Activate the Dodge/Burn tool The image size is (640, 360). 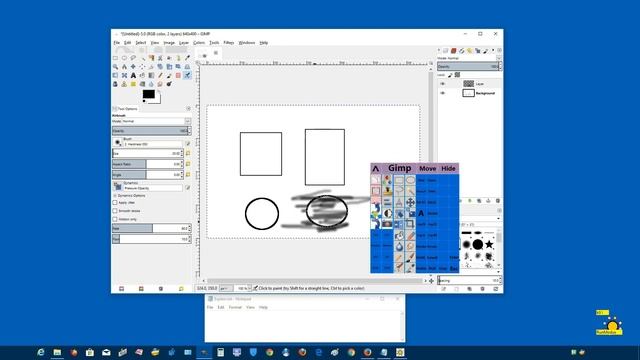tap(169, 84)
